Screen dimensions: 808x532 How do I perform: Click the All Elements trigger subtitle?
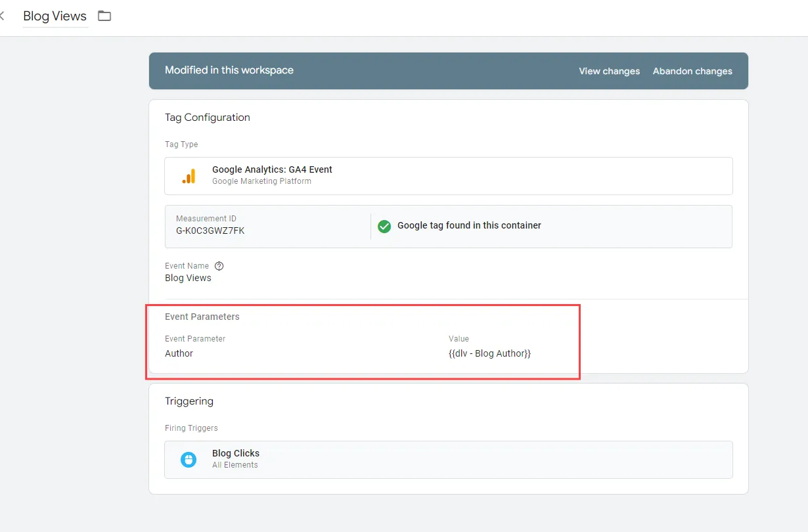coord(235,465)
